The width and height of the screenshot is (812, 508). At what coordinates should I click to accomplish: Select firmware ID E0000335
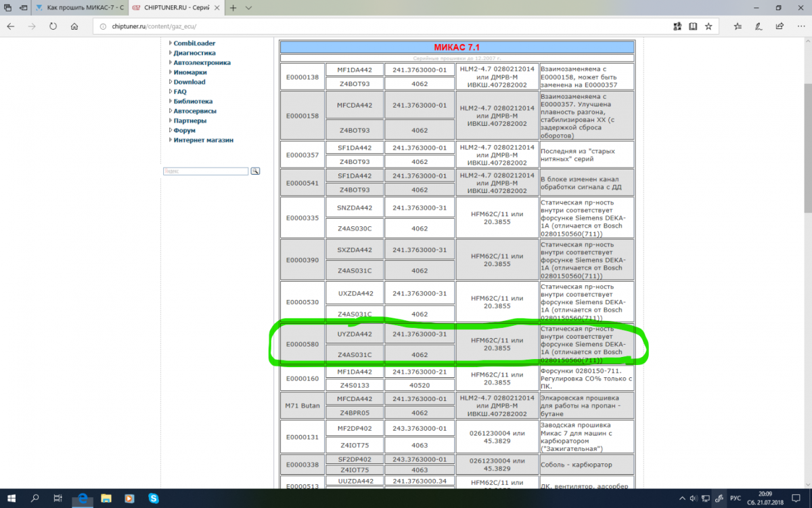[x=302, y=217]
